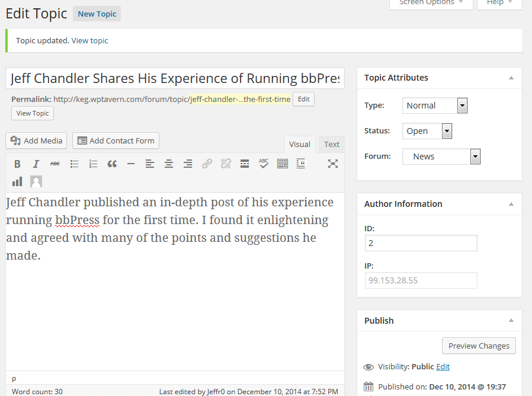The height and width of the screenshot is (396, 532).
Task: Center align the text
Action: (x=169, y=164)
